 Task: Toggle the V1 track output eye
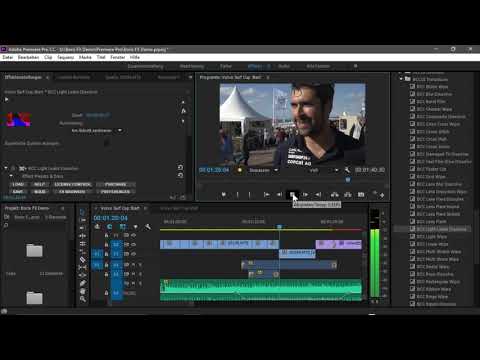coord(133,254)
